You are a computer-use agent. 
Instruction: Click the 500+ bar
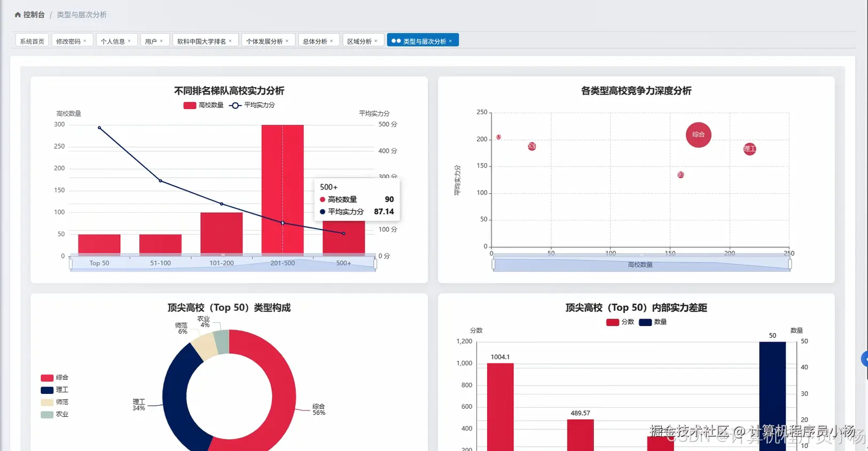(x=344, y=238)
